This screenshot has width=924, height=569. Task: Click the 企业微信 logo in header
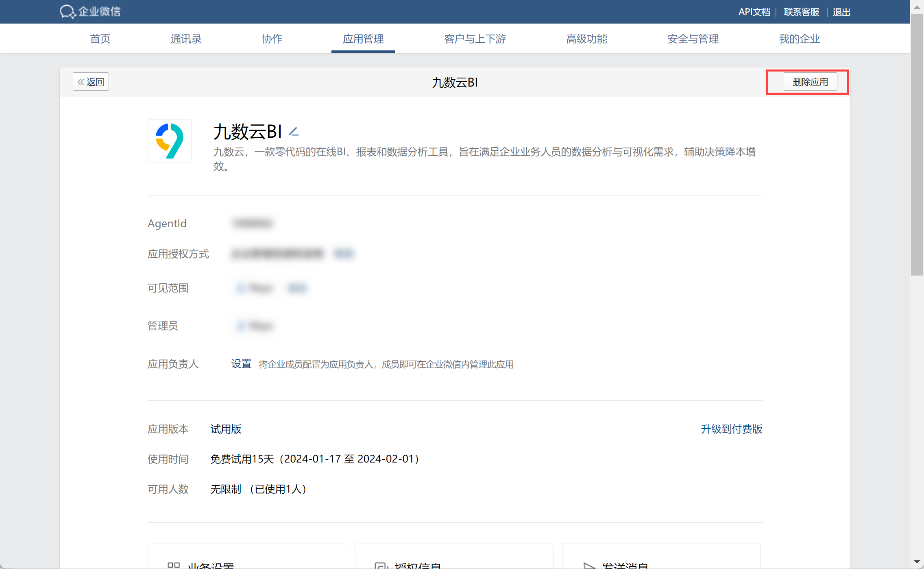coord(90,11)
